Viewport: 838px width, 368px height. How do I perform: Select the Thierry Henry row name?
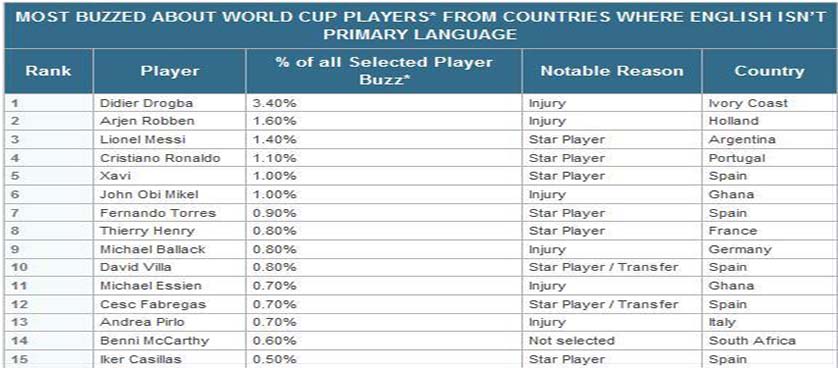click(169, 231)
